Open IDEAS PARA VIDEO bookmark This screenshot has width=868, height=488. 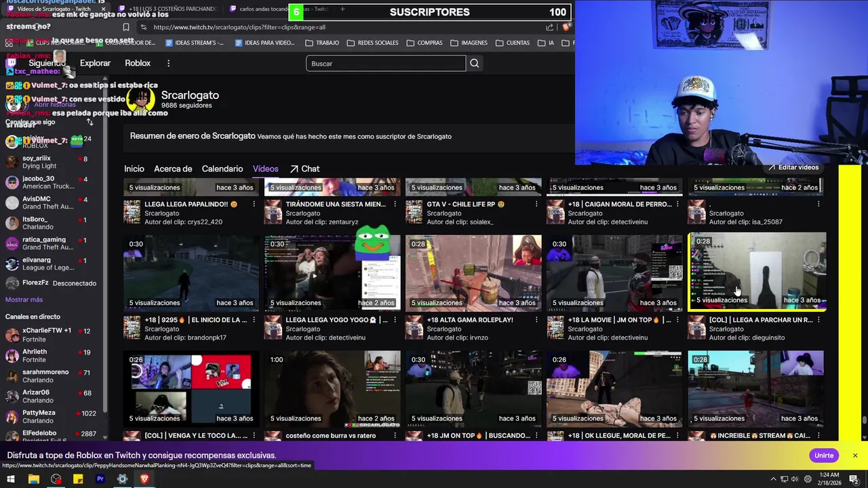pyautogui.click(x=265, y=43)
